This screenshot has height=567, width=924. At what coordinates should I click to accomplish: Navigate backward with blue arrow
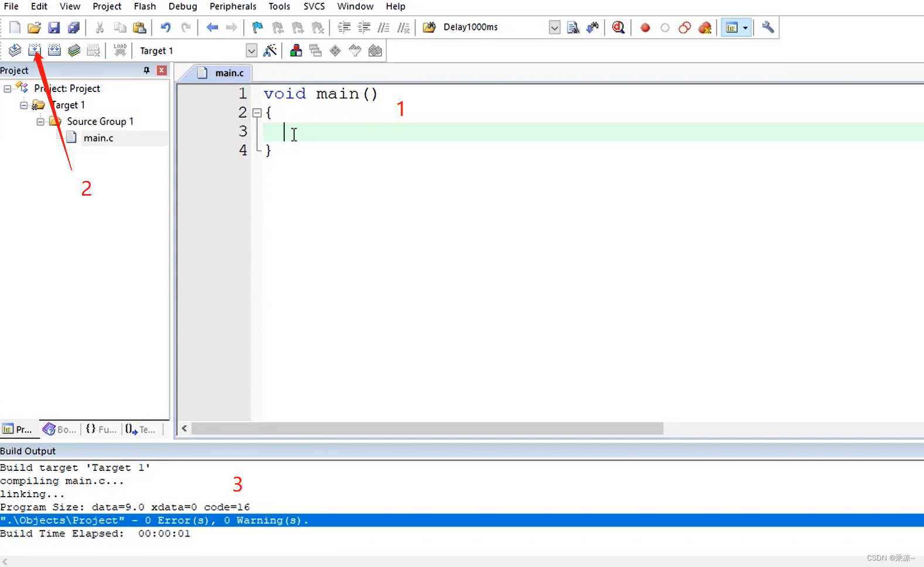tap(212, 28)
